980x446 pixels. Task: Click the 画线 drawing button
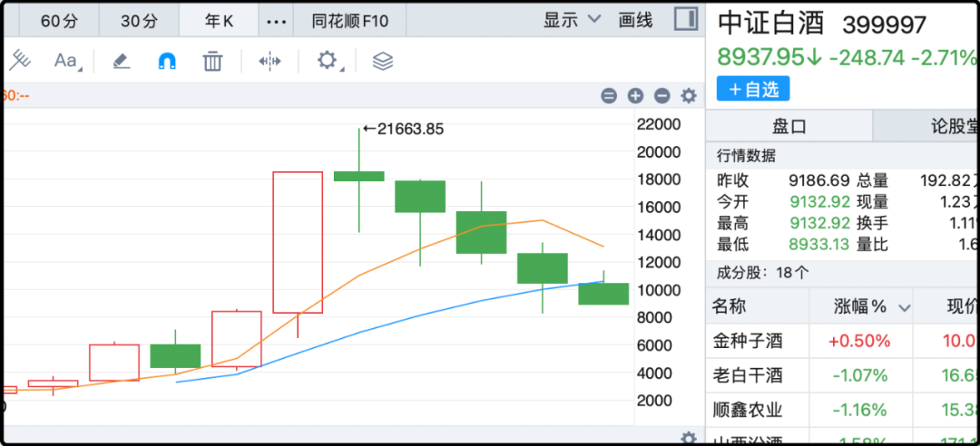(x=635, y=20)
